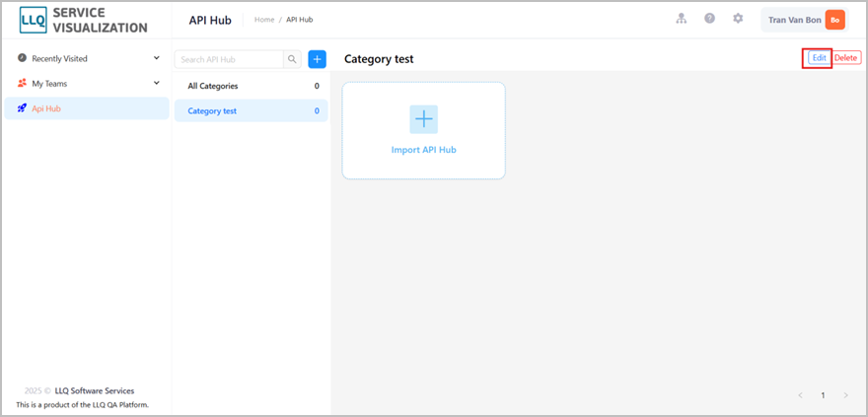Click the API Hub breadcrumb item
The width and height of the screenshot is (868, 417).
click(300, 20)
